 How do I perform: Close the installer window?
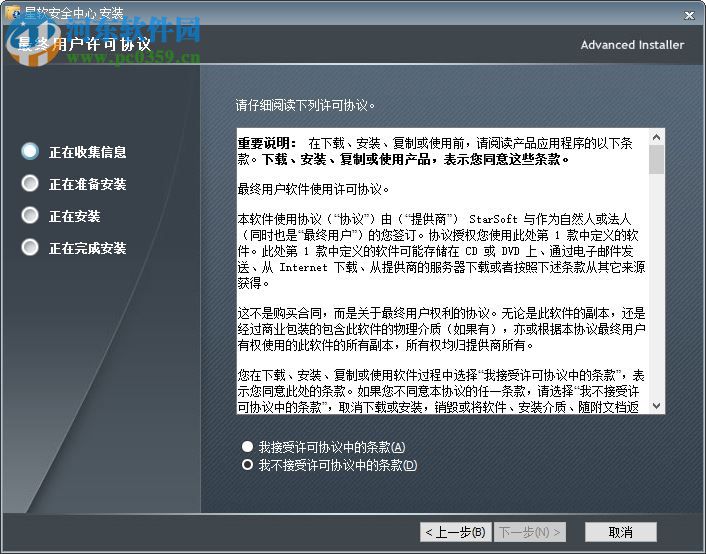[x=689, y=15]
